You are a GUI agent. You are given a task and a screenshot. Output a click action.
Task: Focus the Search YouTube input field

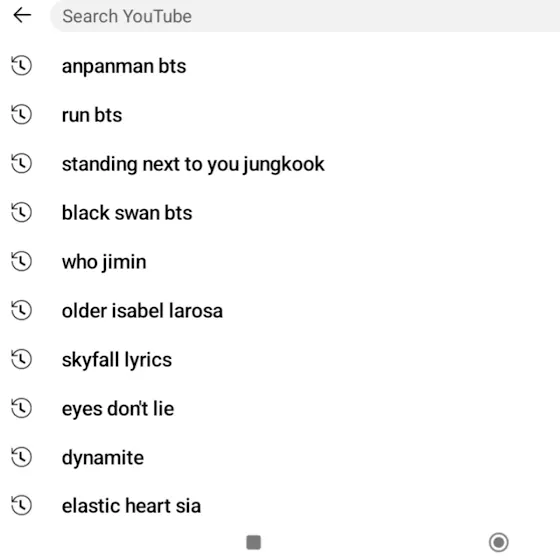click(305, 16)
